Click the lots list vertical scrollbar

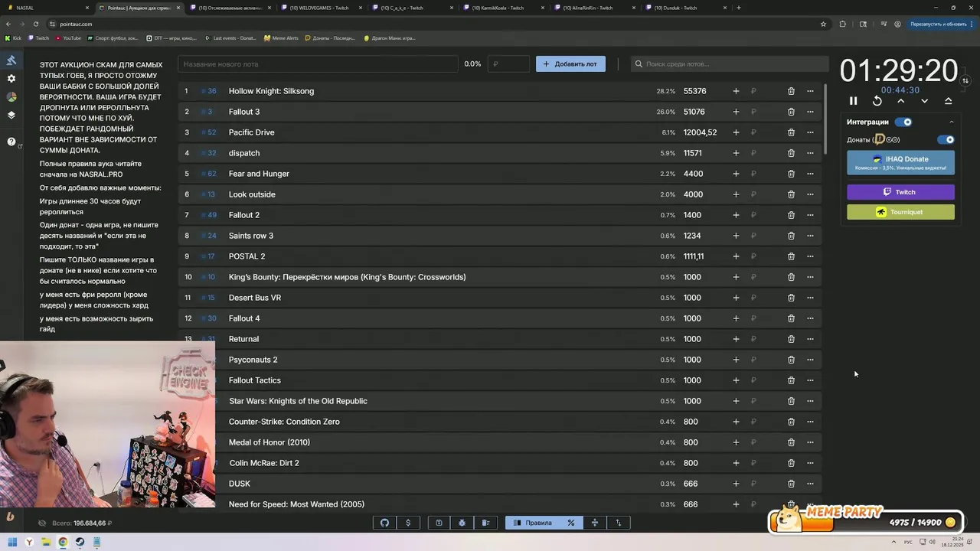825,119
